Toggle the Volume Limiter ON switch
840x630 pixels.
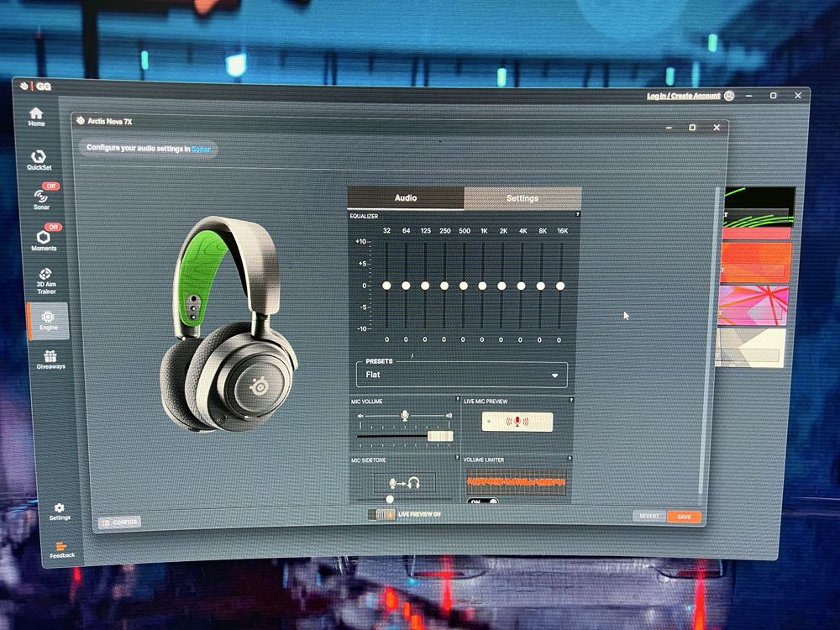pos(483,501)
